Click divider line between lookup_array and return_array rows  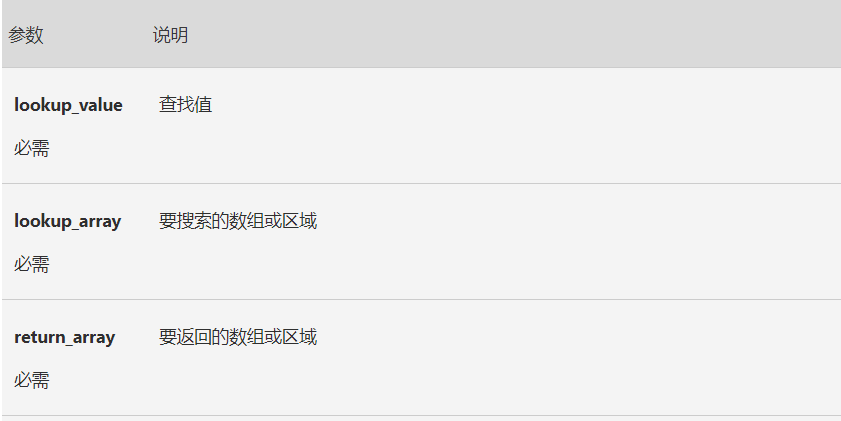[x=420, y=299]
